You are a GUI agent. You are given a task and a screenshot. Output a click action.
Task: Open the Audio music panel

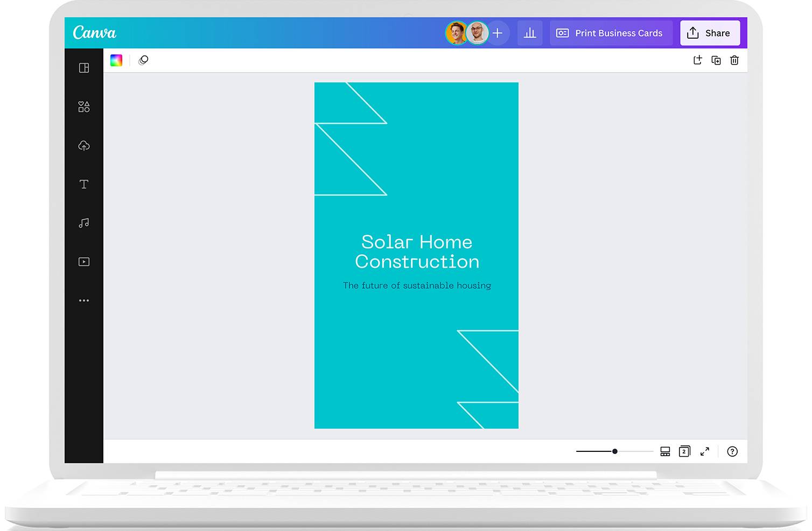click(84, 223)
